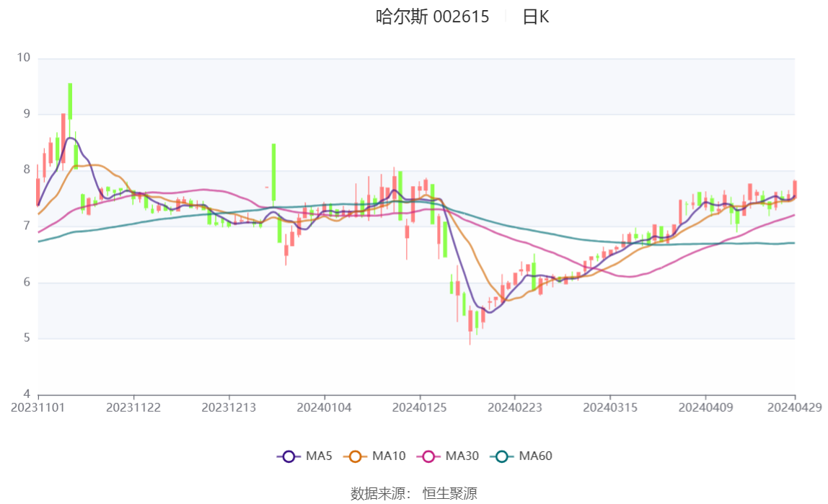Click the 20231122 x-axis date label
Image resolution: width=828 pixels, height=504 pixels.
point(133,408)
